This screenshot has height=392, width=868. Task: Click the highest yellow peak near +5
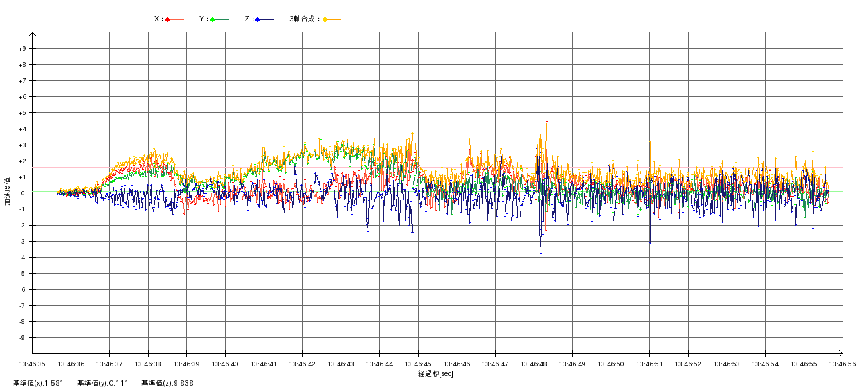pos(547,114)
